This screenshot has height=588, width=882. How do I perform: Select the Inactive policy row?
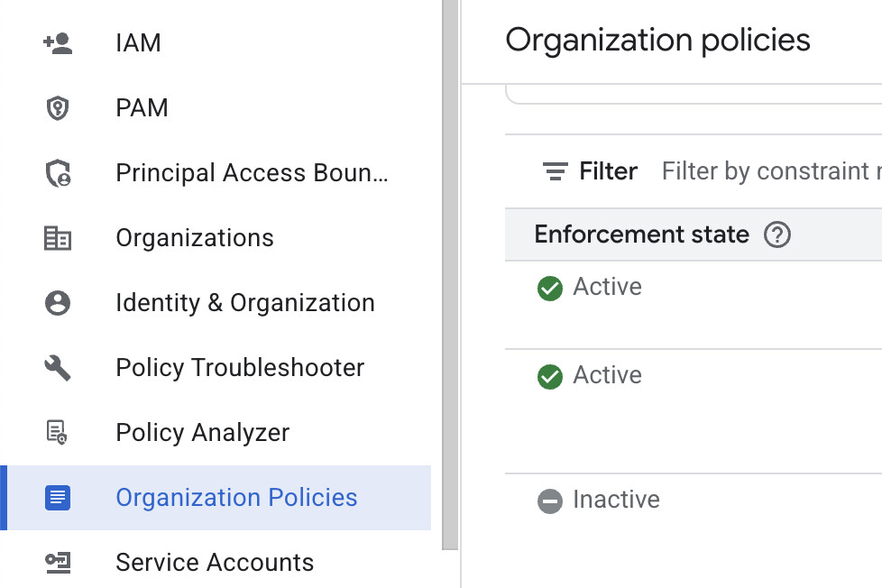pyautogui.click(x=616, y=501)
